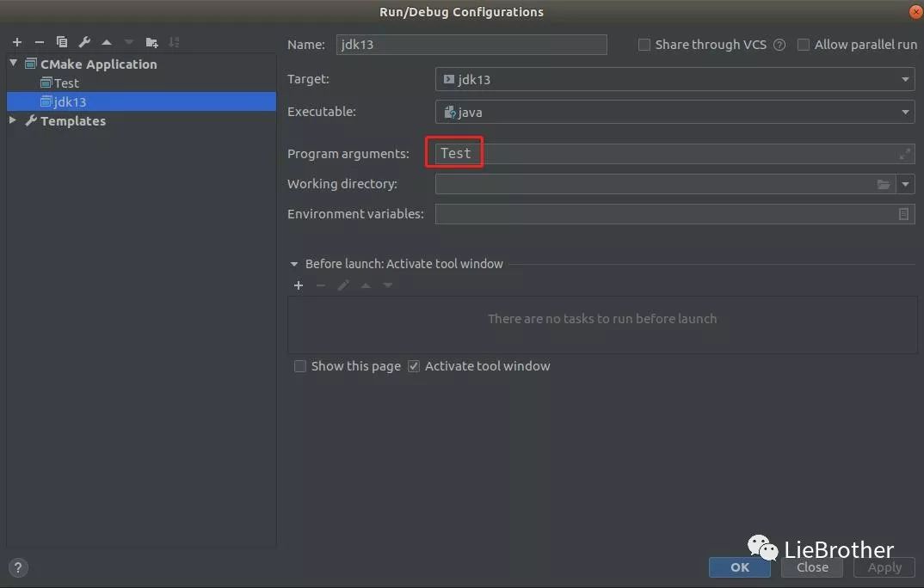924x588 pixels.
Task: Remove the before launch task
Action: point(321,285)
